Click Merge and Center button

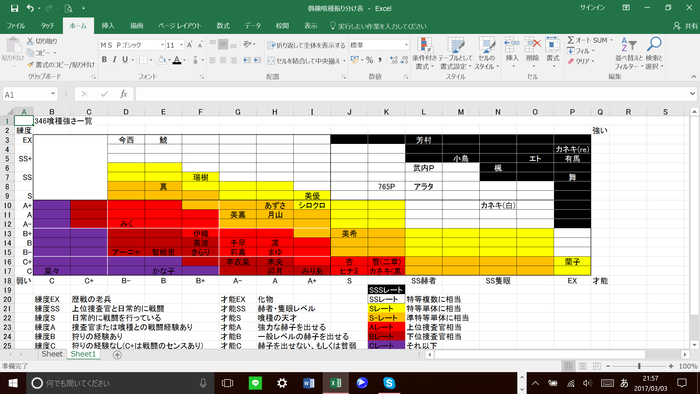[304, 61]
